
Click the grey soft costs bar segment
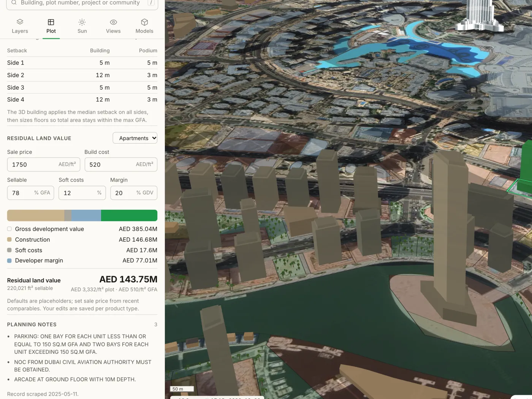(x=68, y=215)
